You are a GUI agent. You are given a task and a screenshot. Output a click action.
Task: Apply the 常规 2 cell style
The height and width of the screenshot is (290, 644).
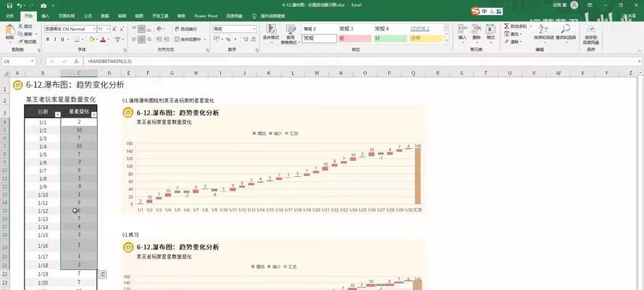[319, 29]
